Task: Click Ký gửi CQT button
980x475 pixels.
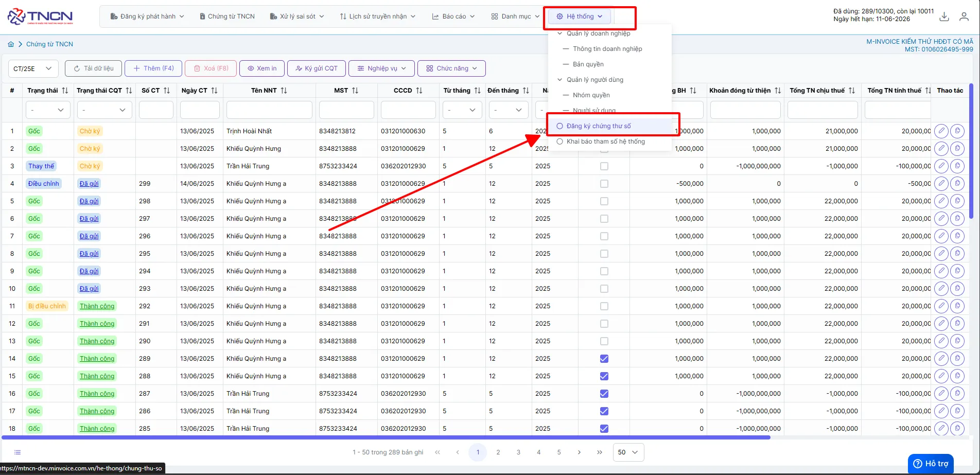Action: (x=317, y=68)
